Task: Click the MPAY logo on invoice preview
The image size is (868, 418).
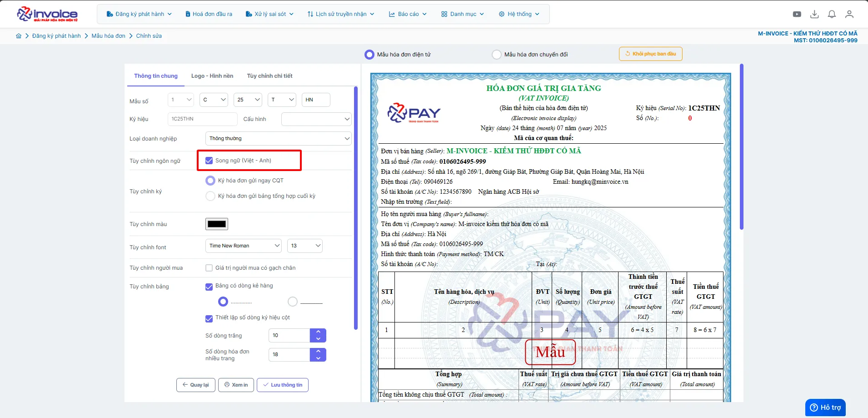Action: coord(414,113)
